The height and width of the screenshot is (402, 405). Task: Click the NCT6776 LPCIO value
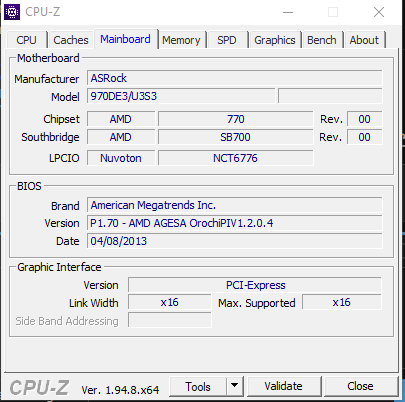pyautogui.click(x=236, y=158)
